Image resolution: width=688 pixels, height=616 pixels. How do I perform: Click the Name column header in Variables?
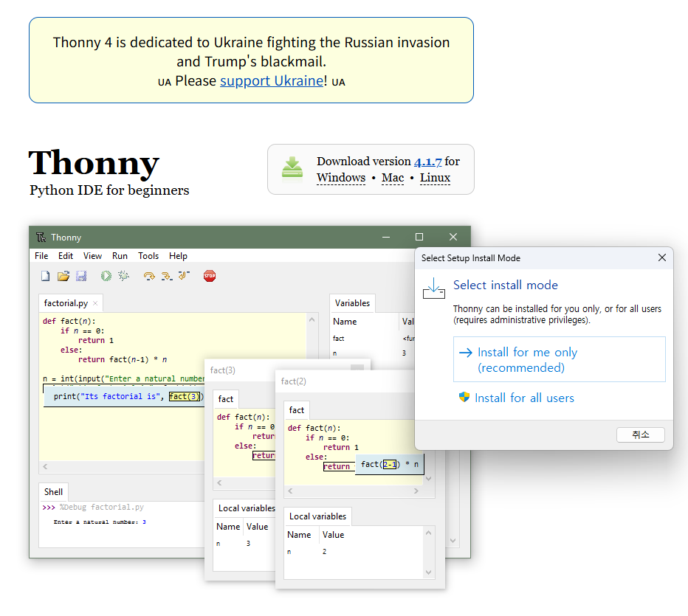click(x=345, y=322)
